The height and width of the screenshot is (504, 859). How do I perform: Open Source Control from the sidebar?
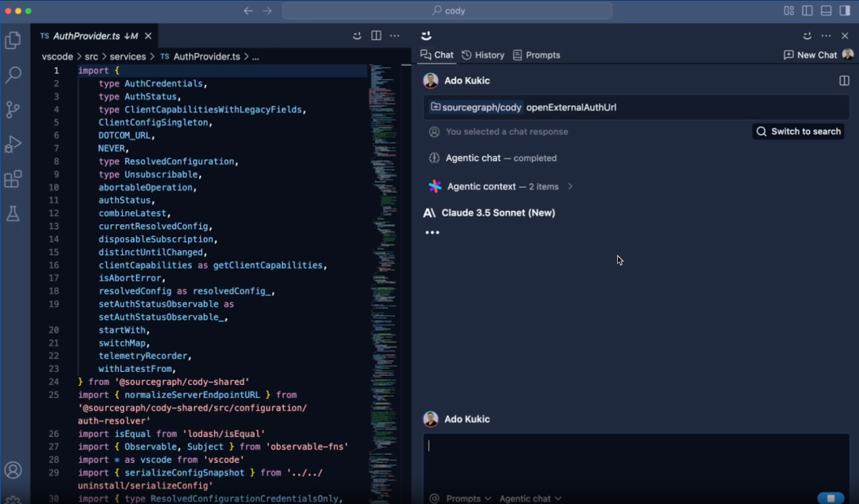pos(12,110)
